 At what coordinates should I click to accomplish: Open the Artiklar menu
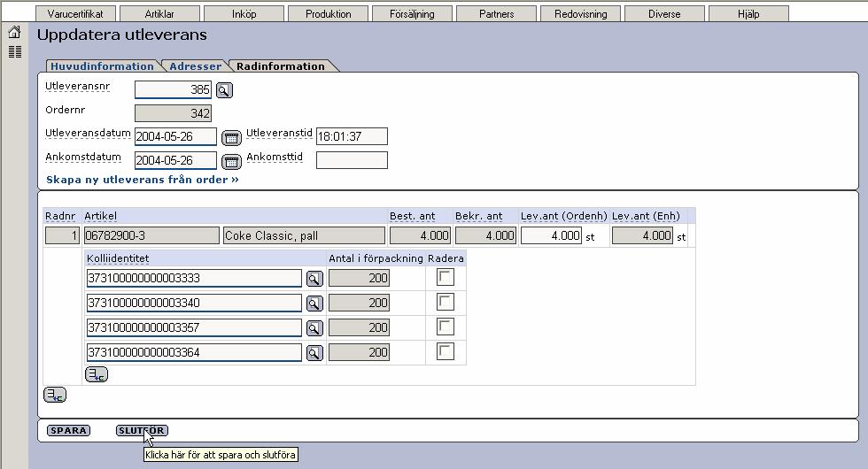coord(159,14)
